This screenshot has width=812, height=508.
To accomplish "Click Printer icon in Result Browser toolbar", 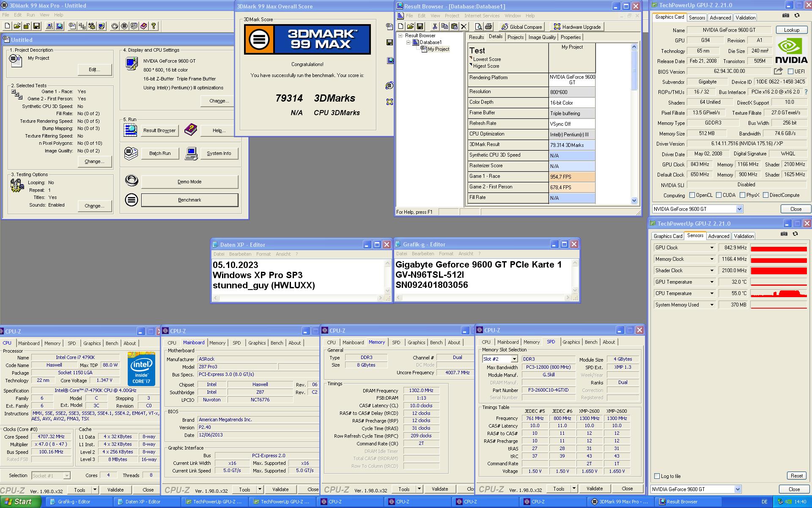I will [488, 27].
